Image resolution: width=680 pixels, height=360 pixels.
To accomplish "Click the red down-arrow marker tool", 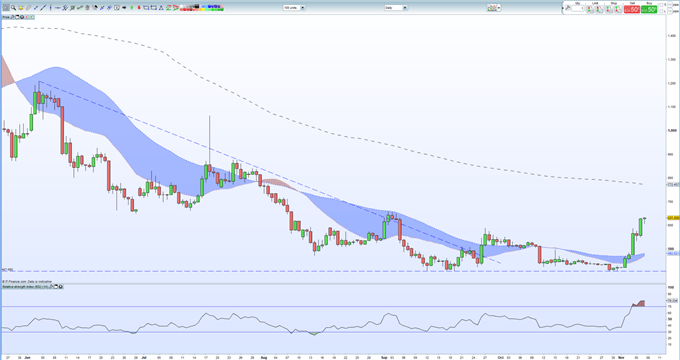I will tap(139, 7).
